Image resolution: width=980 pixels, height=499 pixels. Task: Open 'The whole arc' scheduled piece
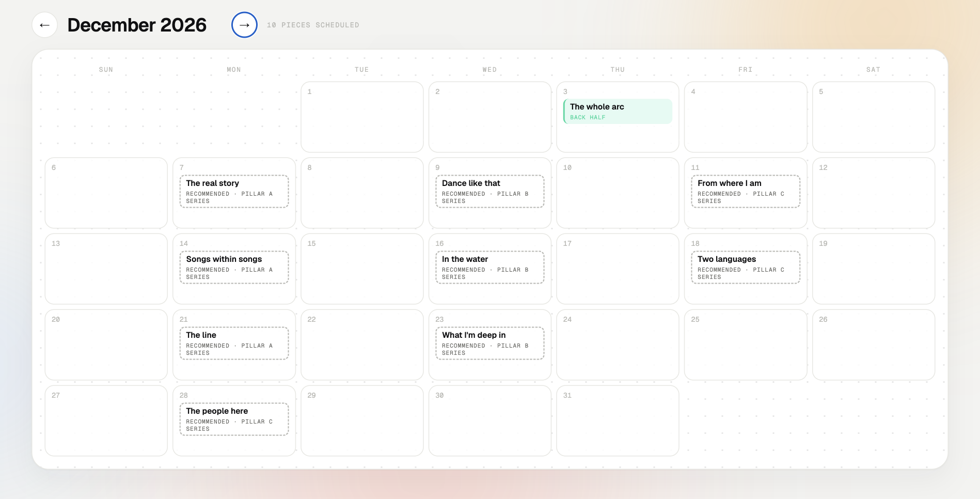pyautogui.click(x=618, y=112)
